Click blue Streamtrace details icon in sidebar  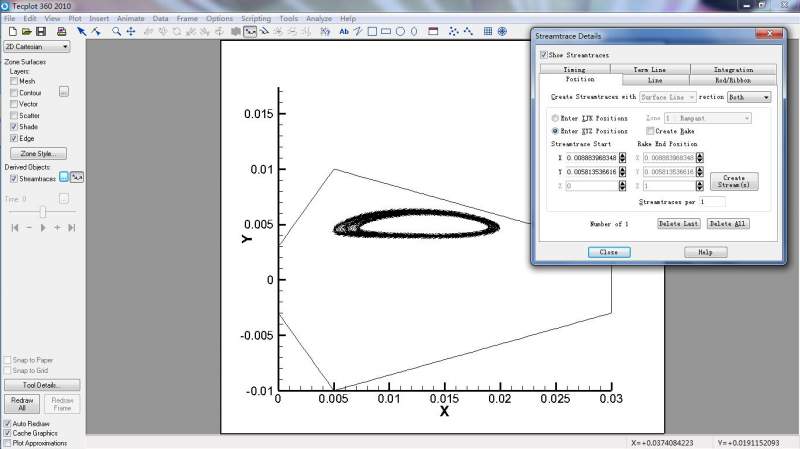64,177
